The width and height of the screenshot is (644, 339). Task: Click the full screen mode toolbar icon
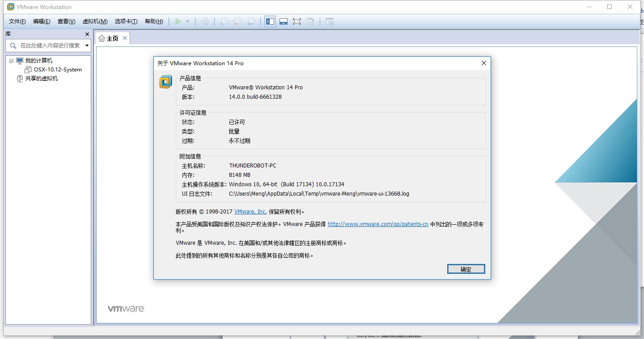[297, 21]
